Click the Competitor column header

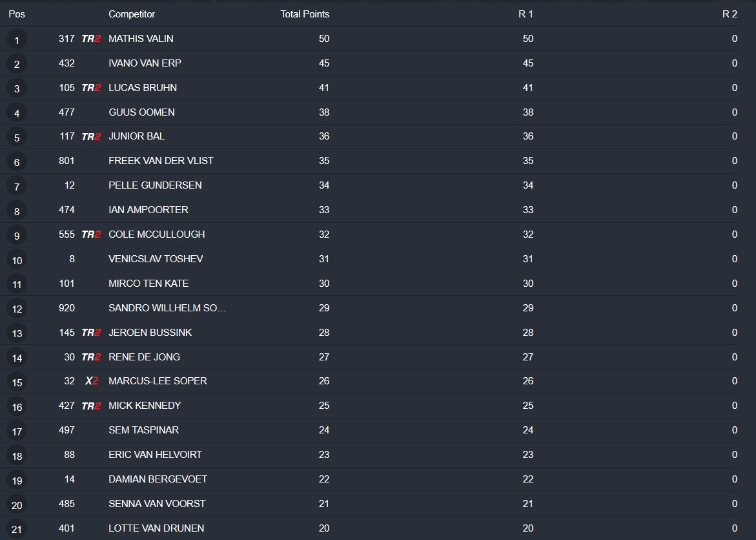pos(132,14)
